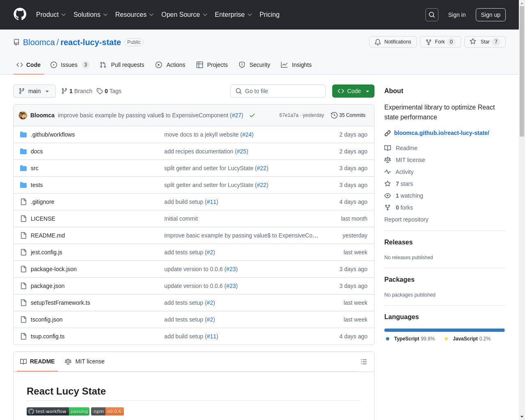
Task: Open the bloomca.github.io/react-lucy-state website link
Action: [x=441, y=133]
